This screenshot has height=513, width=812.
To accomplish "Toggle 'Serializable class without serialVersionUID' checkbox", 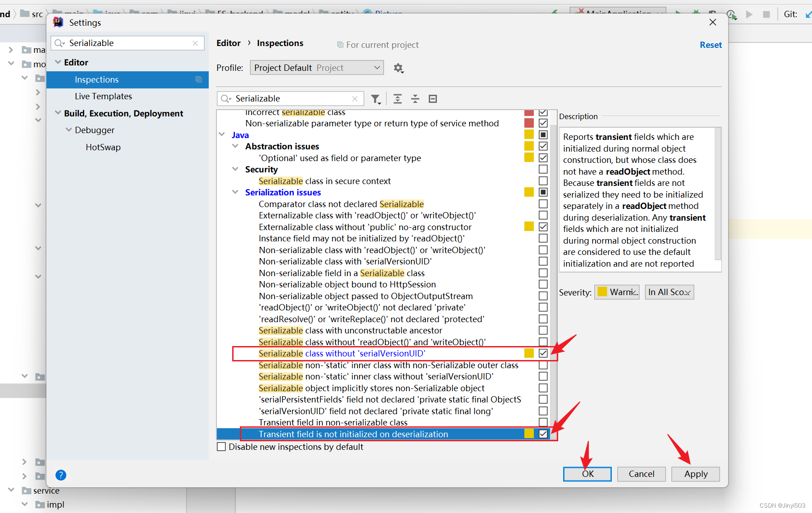I will (543, 353).
